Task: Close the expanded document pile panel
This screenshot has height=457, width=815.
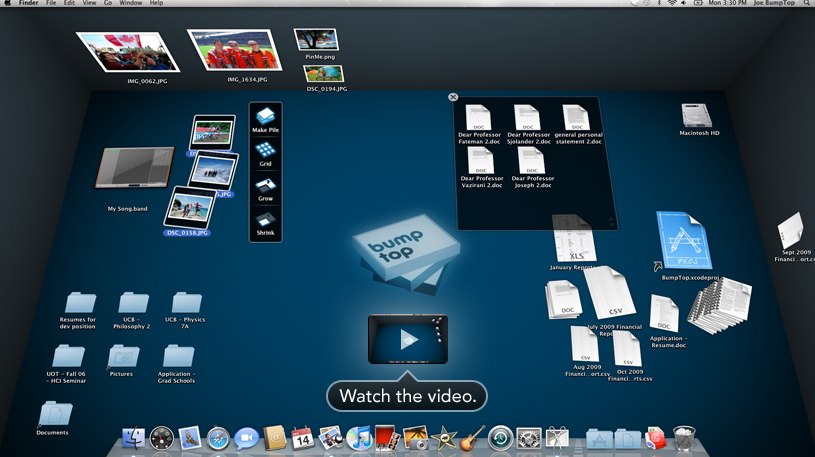Action: pyautogui.click(x=453, y=97)
